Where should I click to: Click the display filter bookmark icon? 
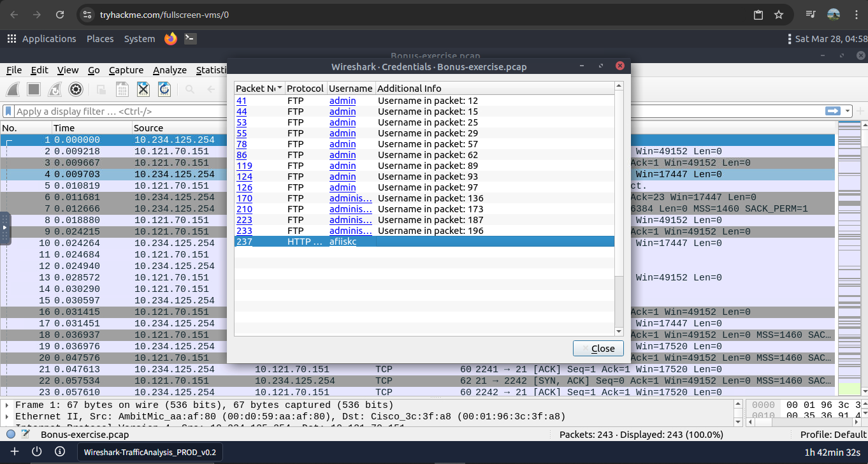(x=8, y=112)
